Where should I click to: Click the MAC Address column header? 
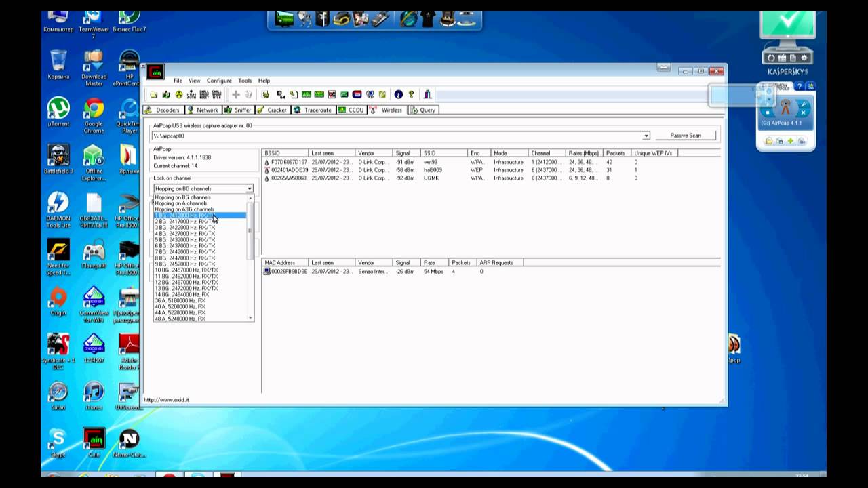[x=285, y=262]
